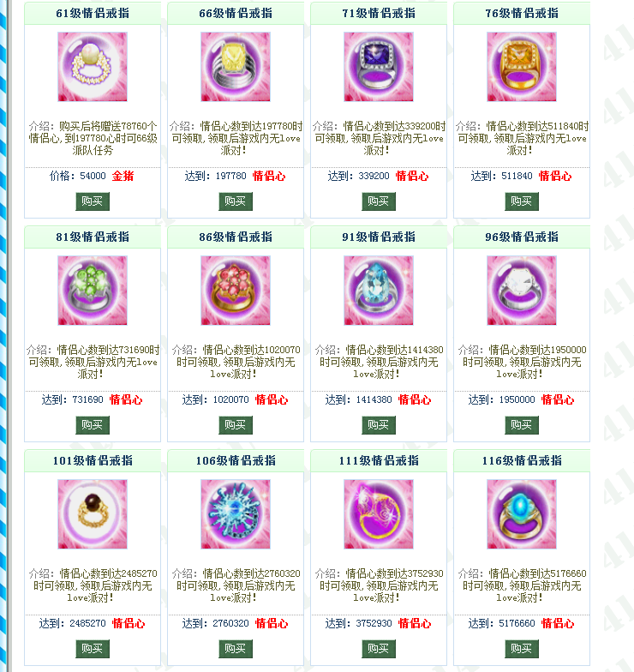
Task: Select the 66级 yellow gemstone ring image
Action: (x=236, y=67)
